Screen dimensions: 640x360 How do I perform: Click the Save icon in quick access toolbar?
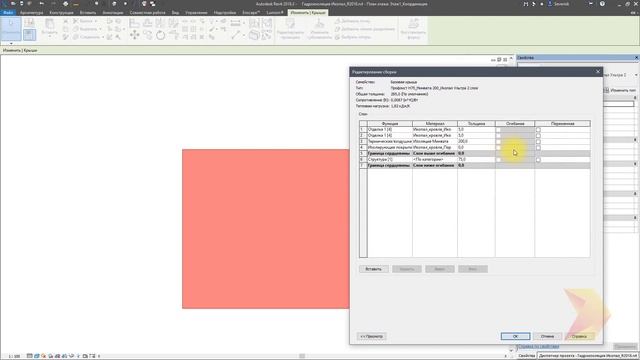coord(22,4)
